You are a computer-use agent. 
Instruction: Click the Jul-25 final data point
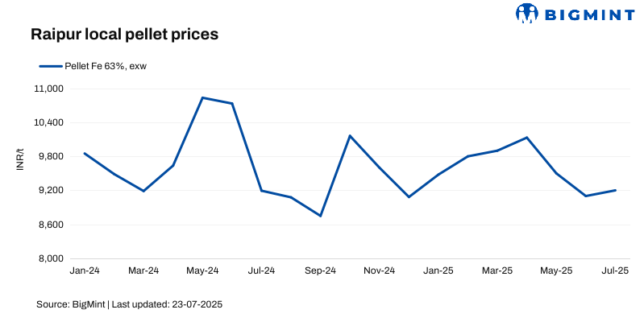click(616, 190)
